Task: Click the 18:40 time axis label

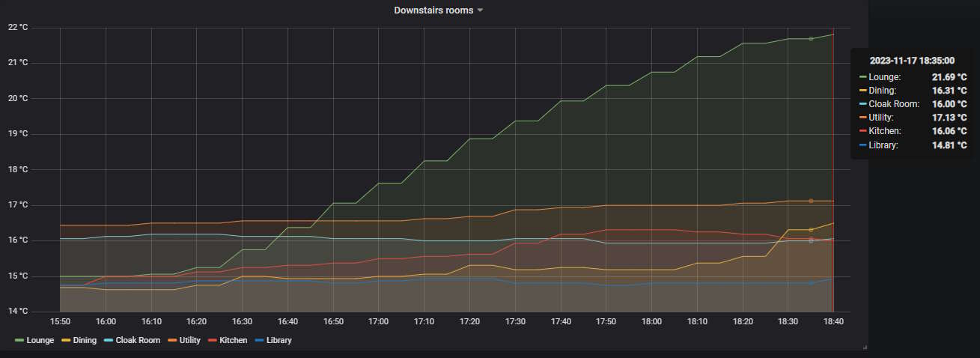Action: click(833, 321)
